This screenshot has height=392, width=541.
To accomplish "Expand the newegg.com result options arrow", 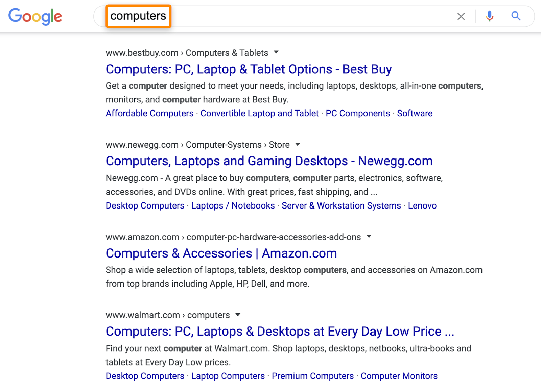I will pos(298,145).
